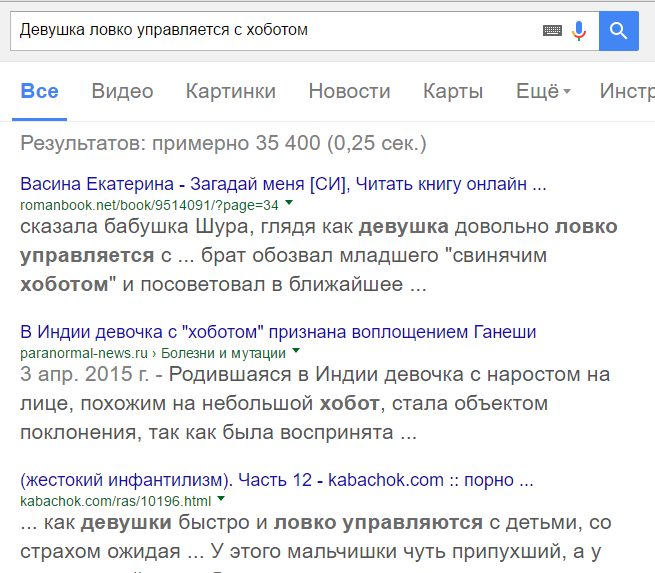
Task: Open the partially visible Инструменты tab
Action: coord(626,91)
